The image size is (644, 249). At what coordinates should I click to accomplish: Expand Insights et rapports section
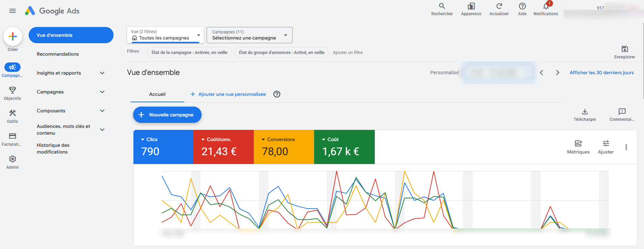point(102,73)
